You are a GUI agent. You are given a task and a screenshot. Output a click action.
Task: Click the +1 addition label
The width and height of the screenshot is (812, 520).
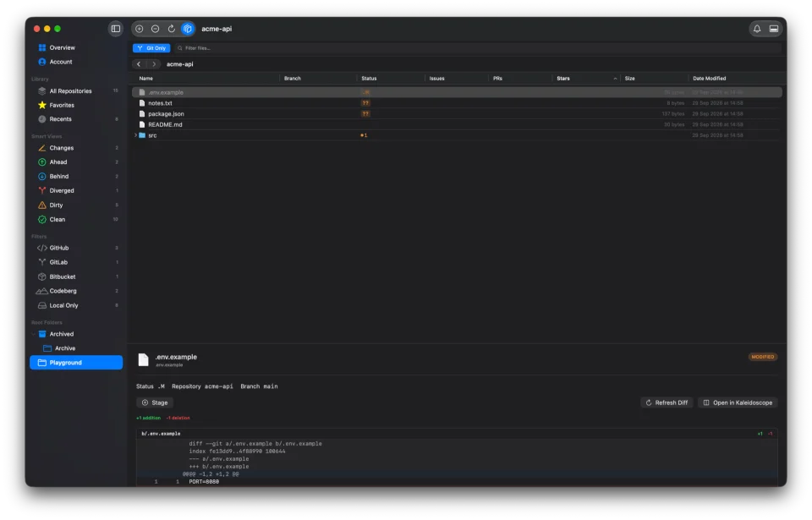[148, 418]
